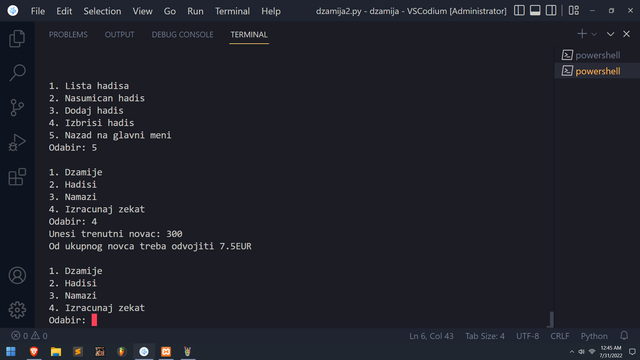This screenshot has height=360, width=640.
Task: Open FL Studio from taskbar
Action: pyautogui.click(x=122, y=351)
